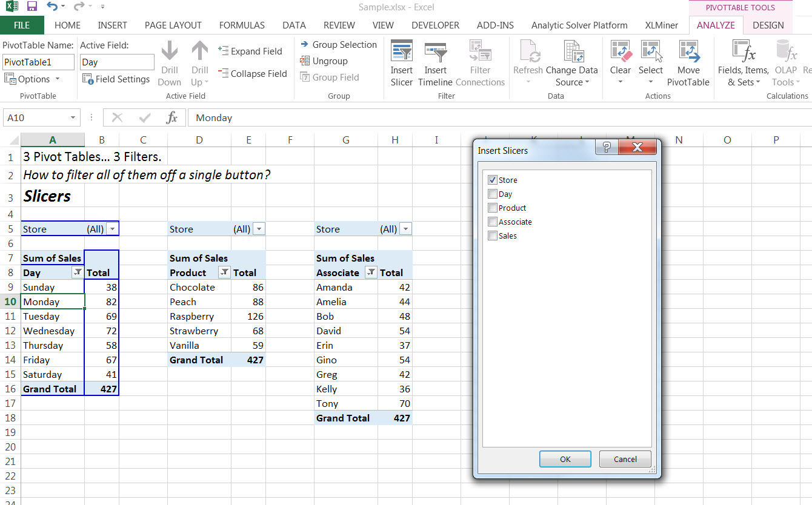
Task: Save the workbook with the Save icon
Action: tap(32, 7)
